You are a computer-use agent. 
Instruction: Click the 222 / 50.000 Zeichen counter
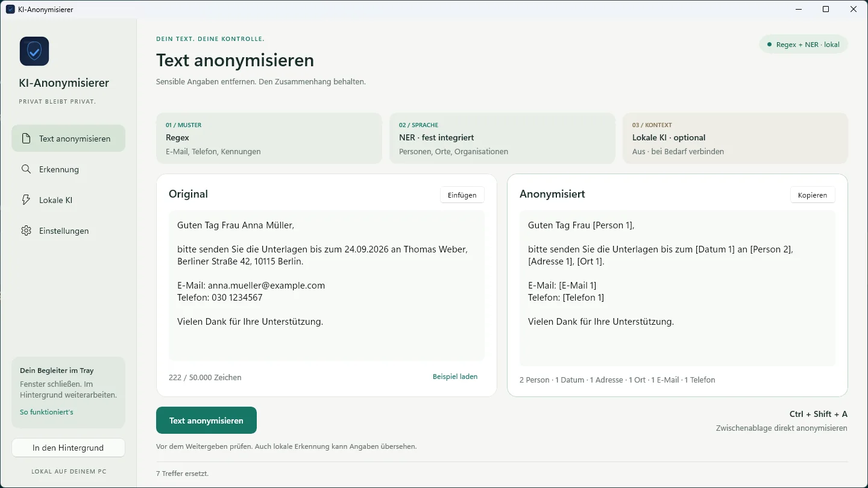pyautogui.click(x=205, y=377)
